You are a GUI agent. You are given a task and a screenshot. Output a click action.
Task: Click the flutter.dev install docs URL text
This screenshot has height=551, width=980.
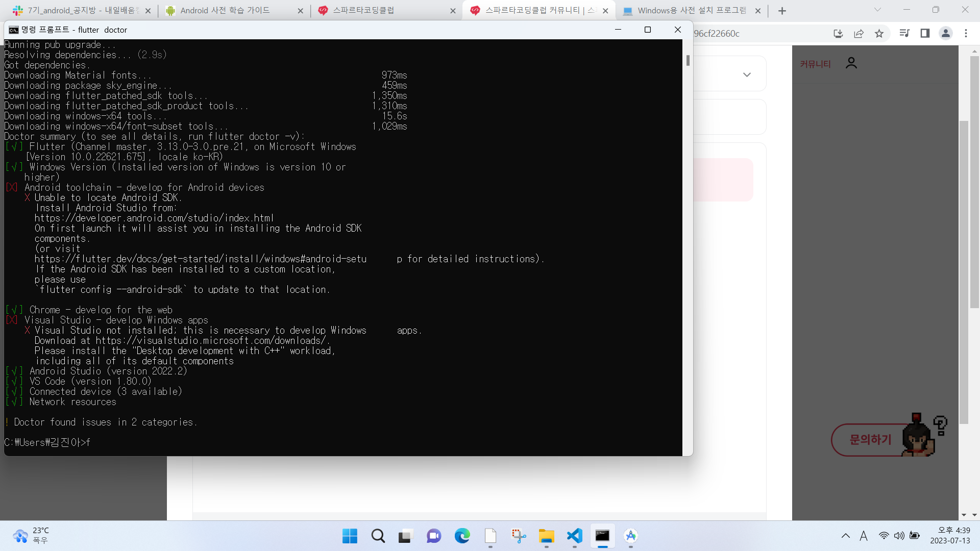(201, 259)
